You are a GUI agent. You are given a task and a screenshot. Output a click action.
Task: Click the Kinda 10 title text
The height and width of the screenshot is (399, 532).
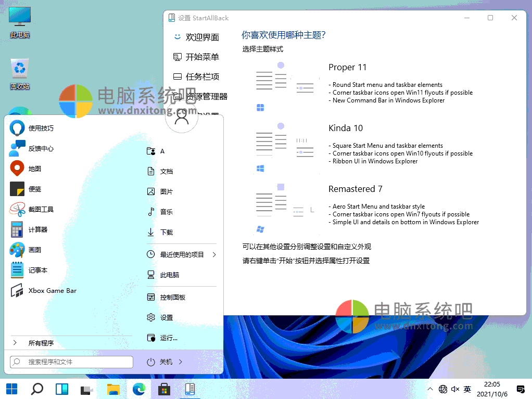coord(346,128)
